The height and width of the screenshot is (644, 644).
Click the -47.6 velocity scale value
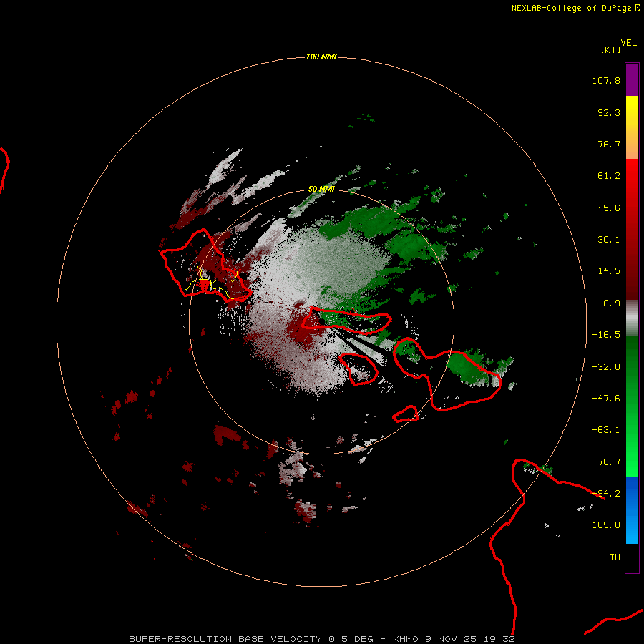606,399
